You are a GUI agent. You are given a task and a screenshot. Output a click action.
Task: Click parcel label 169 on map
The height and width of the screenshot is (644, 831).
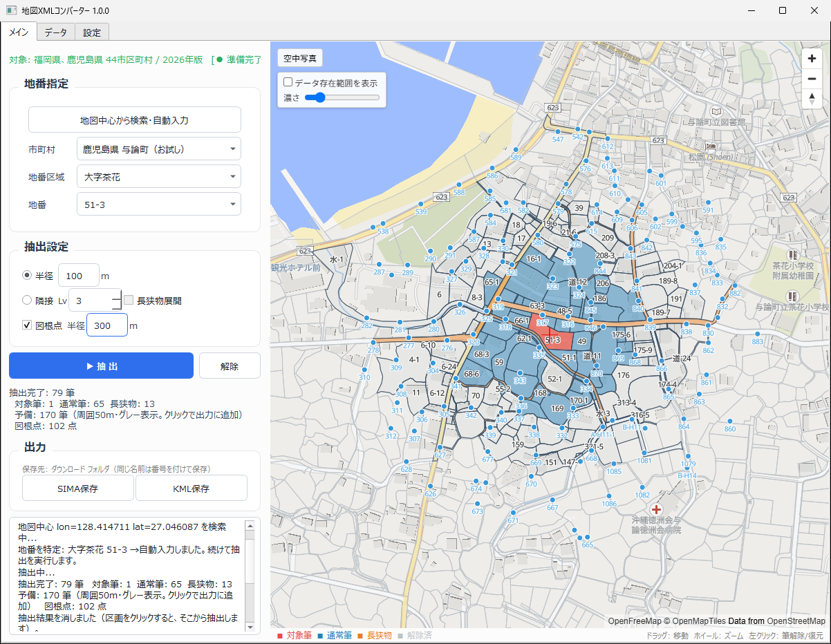[x=557, y=408]
